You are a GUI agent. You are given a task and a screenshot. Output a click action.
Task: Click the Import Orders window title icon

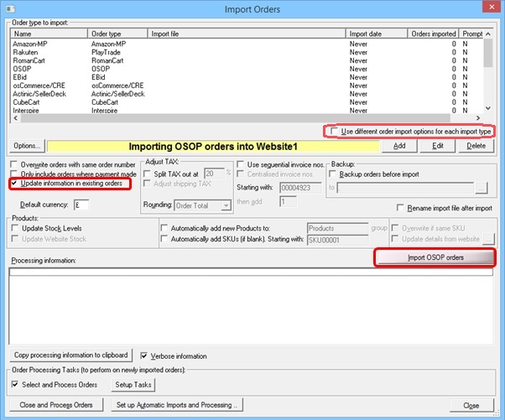11,8
